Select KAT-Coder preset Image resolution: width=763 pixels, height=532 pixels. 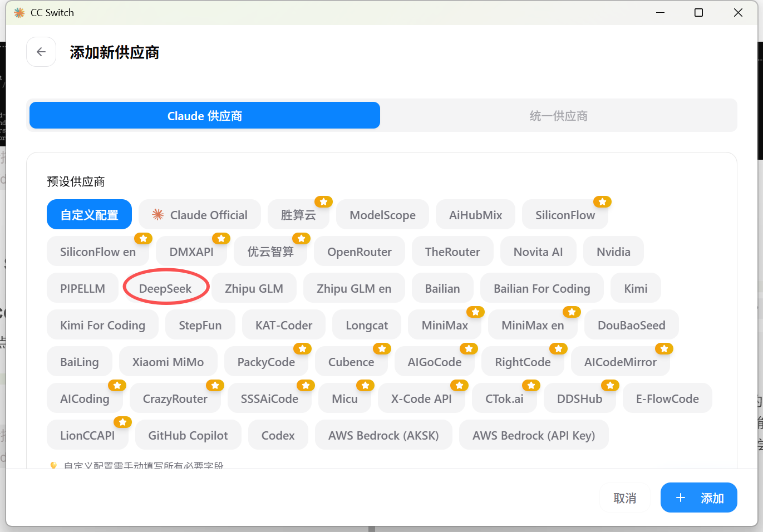[x=284, y=324]
